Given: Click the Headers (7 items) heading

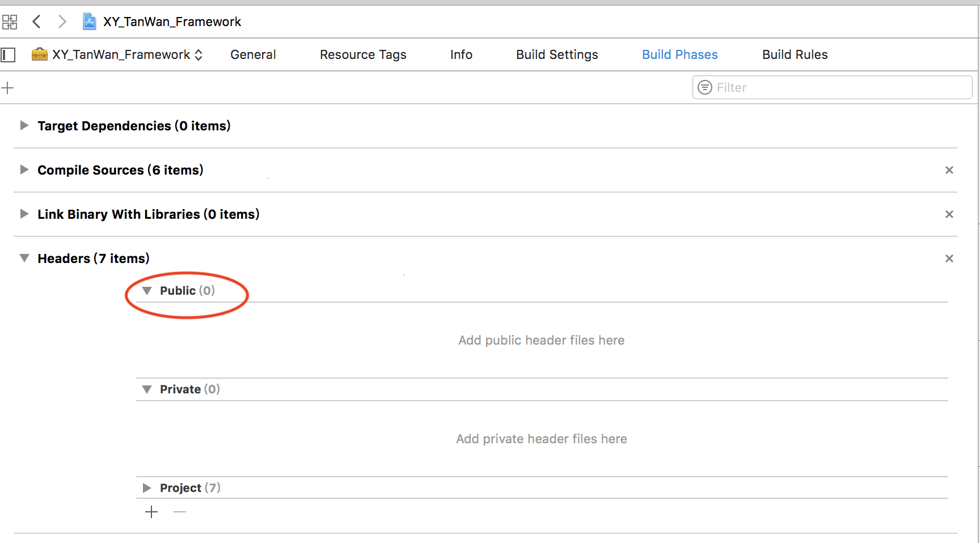Looking at the screenshot, I should click(94, 258).
